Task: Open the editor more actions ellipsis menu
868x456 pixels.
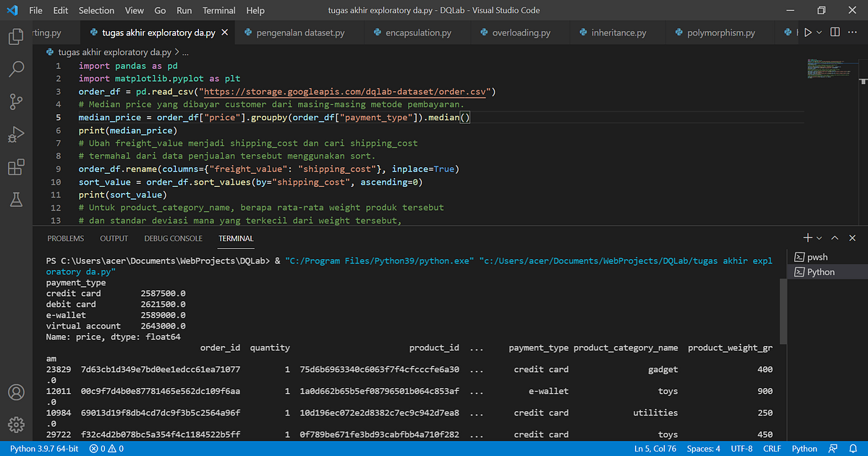Action: coord(851,32)
